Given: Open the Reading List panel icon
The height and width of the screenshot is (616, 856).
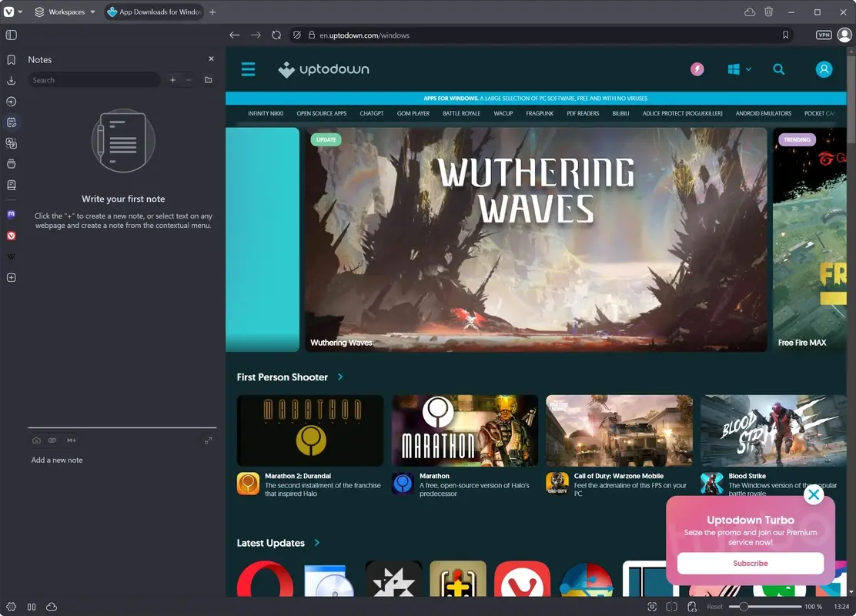Looking at the screenshot, I should (11, 184).
